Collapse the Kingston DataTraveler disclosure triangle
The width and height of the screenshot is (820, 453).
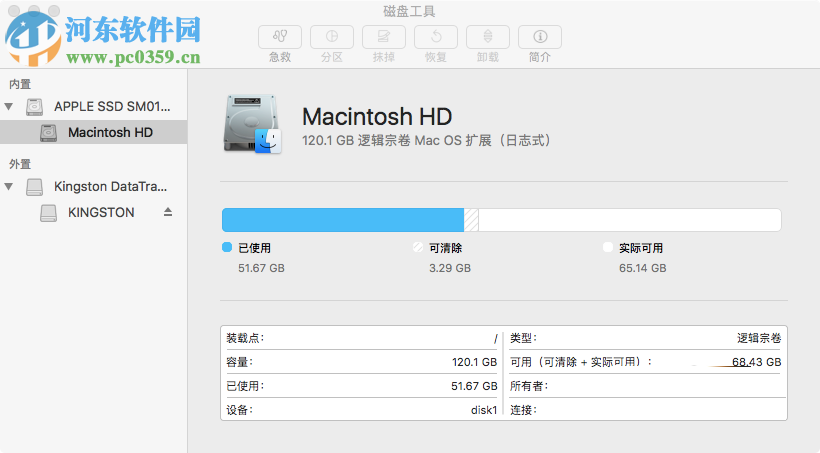(x=8, y=187)
